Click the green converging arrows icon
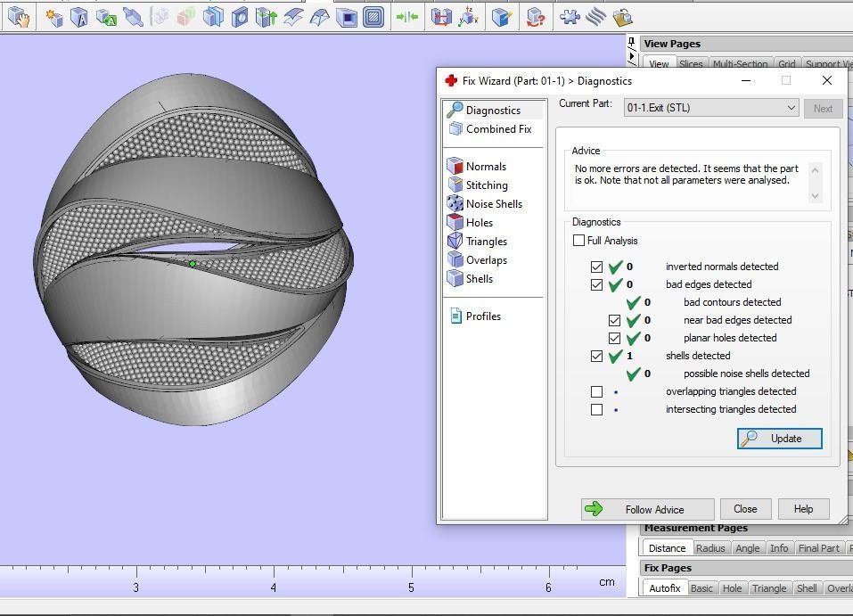The height and width of the screenshot is (616, 853). point(407,18)
